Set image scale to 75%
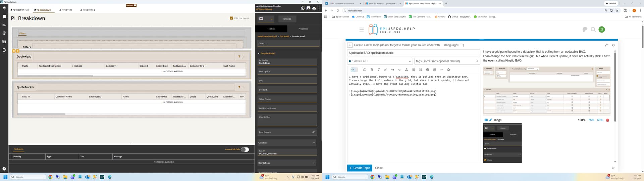The width and height of the screenshot is (644, 181). tap(591, 120)
